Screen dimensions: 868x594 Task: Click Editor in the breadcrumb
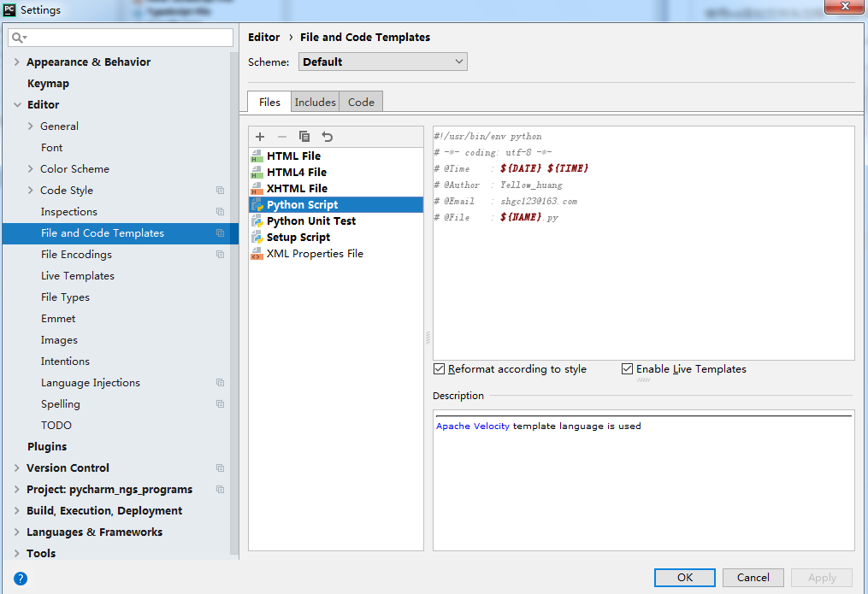[x=263, y=37]
